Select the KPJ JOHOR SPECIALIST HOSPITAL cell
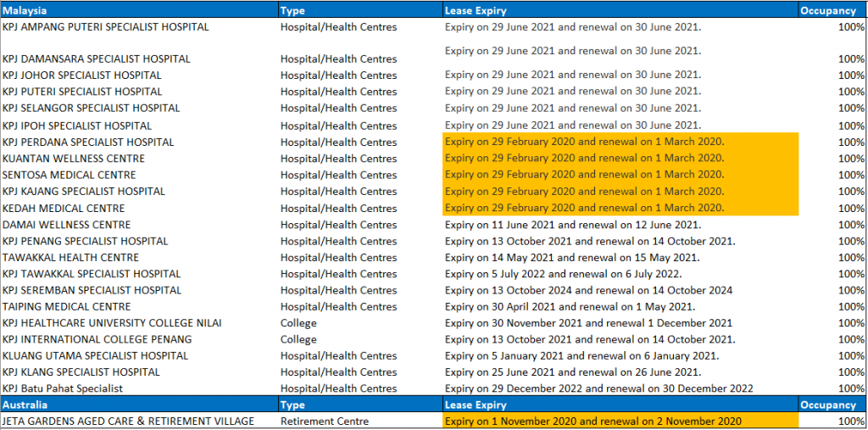 point(139,75)
